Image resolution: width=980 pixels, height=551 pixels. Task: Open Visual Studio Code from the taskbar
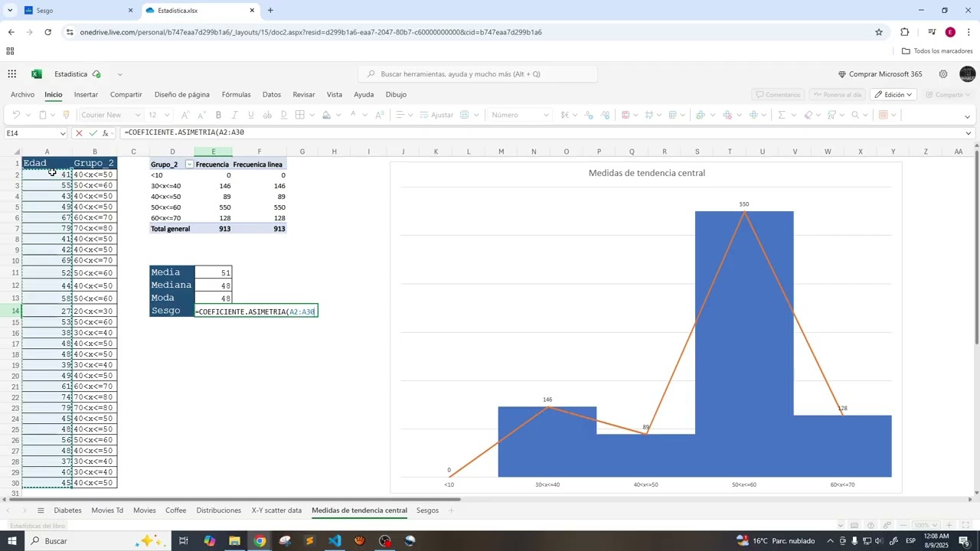click(335, 541)
